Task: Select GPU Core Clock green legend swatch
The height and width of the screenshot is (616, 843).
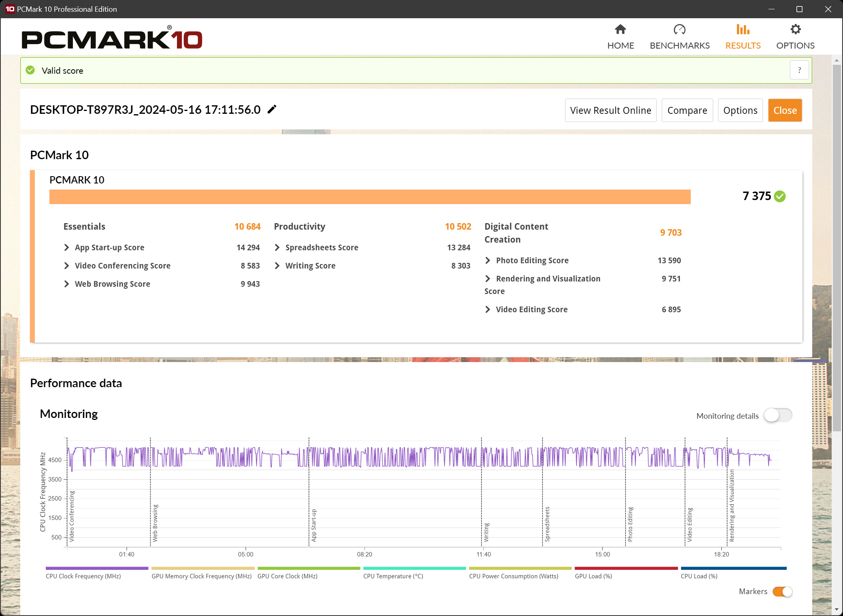Action: click(309, 568)
